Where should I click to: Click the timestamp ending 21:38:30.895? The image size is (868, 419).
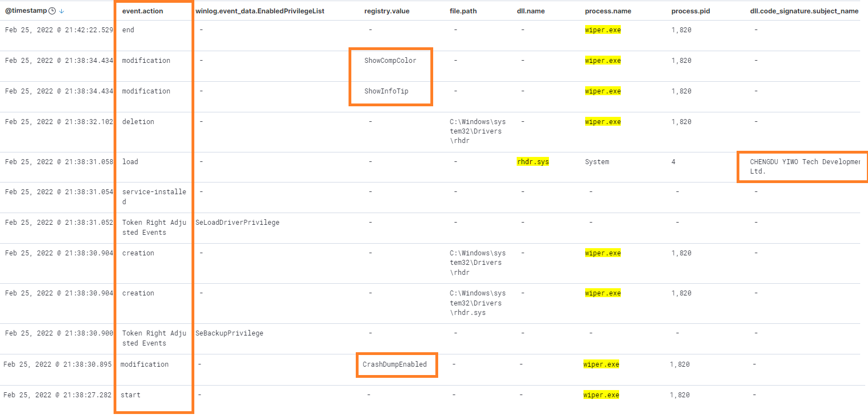58,364
